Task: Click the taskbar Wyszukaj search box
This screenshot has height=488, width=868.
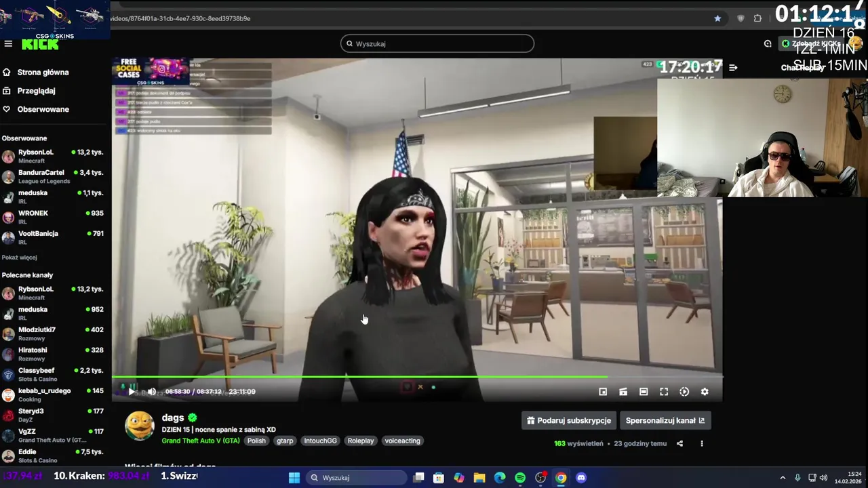Action: click(355, 478)
